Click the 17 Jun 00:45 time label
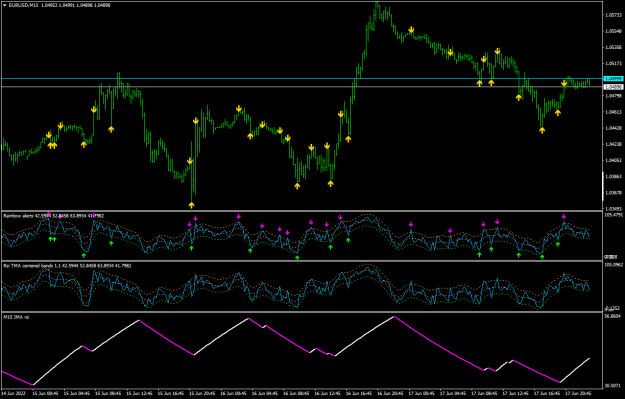625x399 pixels. click(x=422, y=393)
